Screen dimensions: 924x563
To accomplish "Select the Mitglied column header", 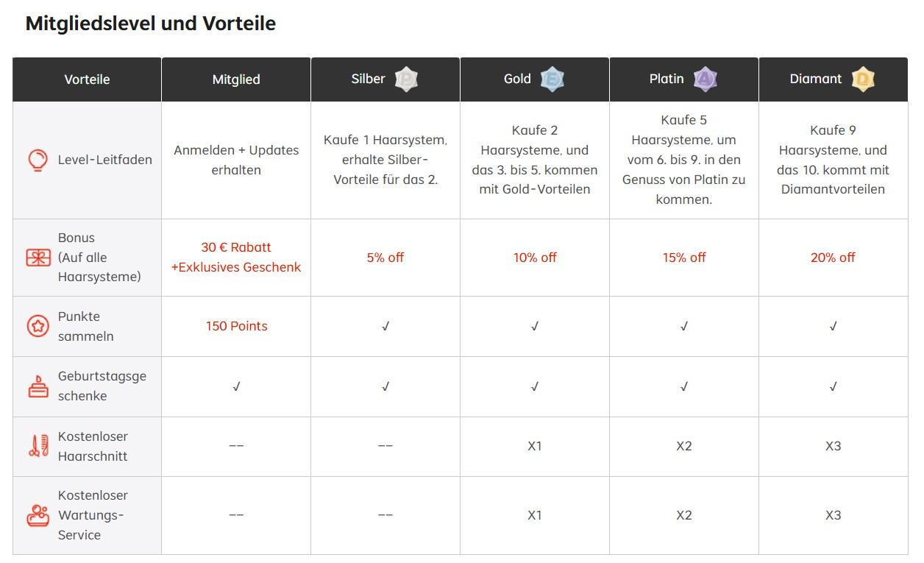I will 236,79.
